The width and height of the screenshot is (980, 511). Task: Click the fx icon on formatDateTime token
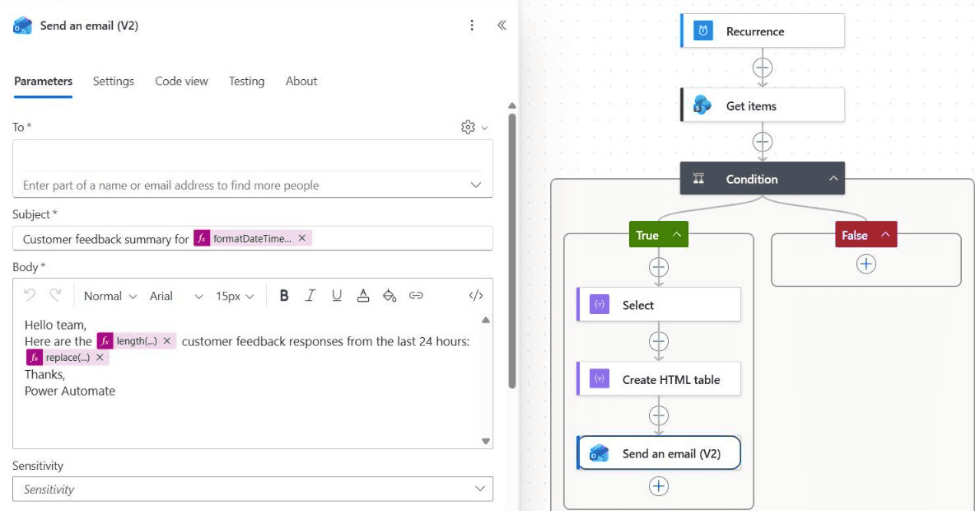click(x=201, y=238)
